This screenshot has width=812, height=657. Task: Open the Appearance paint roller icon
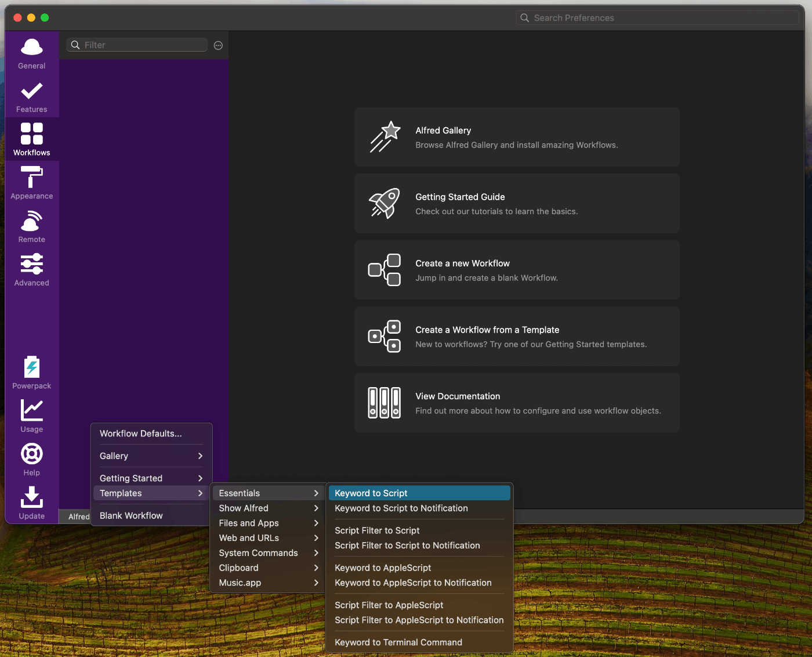[x=32, y=177]
